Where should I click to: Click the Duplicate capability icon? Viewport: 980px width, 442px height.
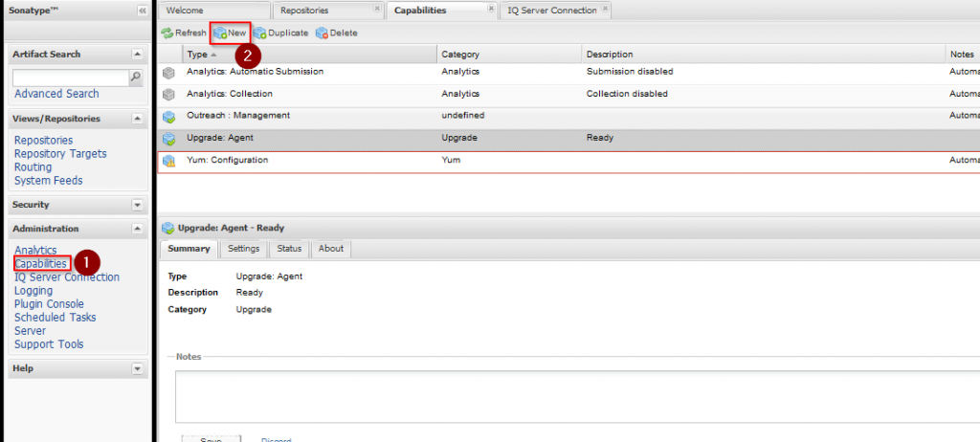pos(259,33)
